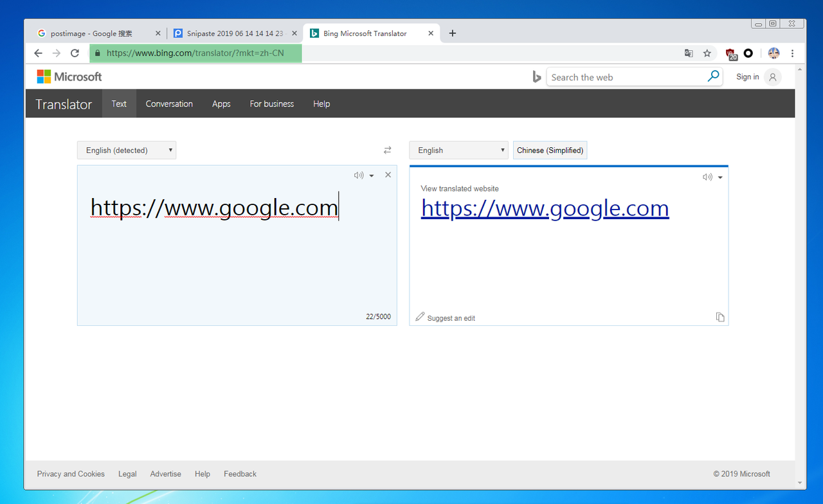Open the Chrome profile avatar
Screen dimensions: 823x504
[x=774, y=53]
